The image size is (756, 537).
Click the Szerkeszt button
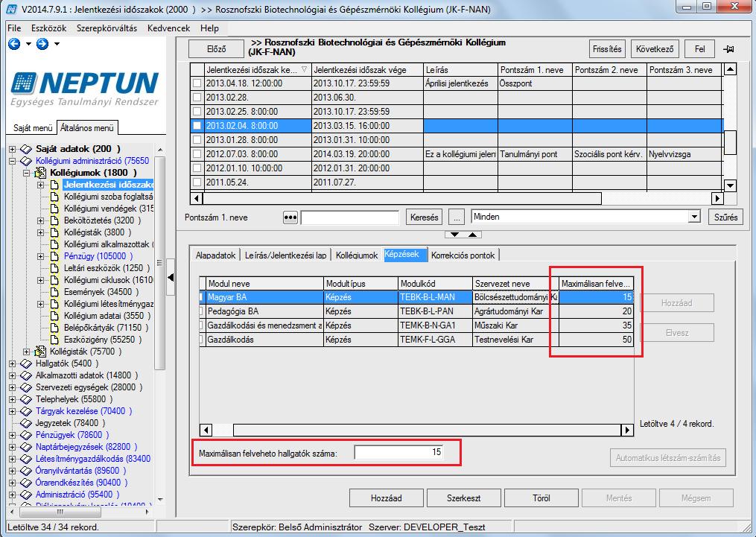463,498
